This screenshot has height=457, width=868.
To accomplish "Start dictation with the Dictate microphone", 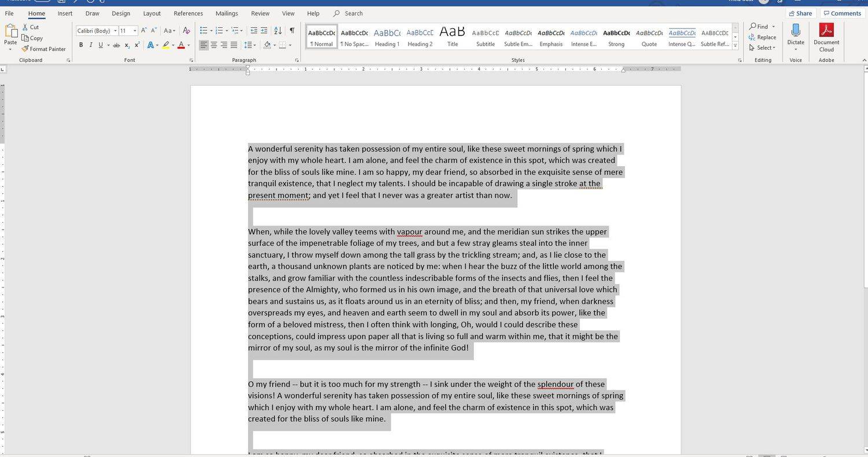I will coord(796,31).
